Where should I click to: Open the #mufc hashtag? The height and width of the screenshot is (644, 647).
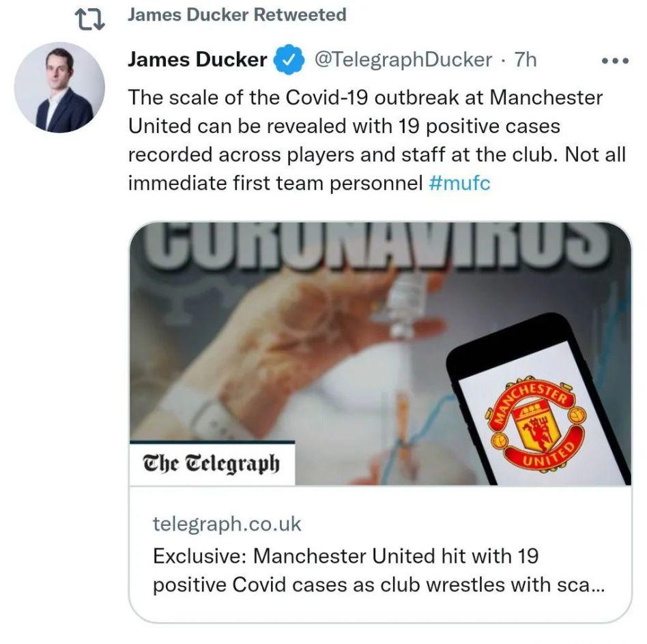tap(459, 182)
